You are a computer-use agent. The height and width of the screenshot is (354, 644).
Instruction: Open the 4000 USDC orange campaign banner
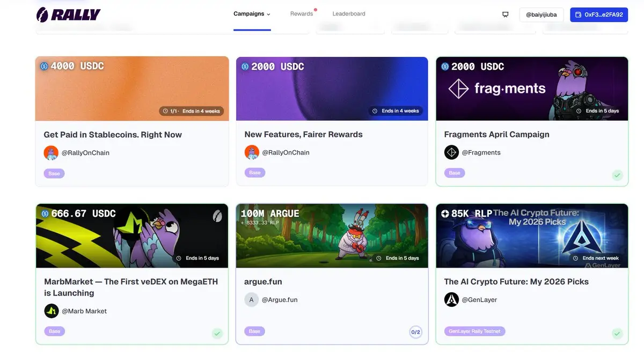(x=132, y=88)
